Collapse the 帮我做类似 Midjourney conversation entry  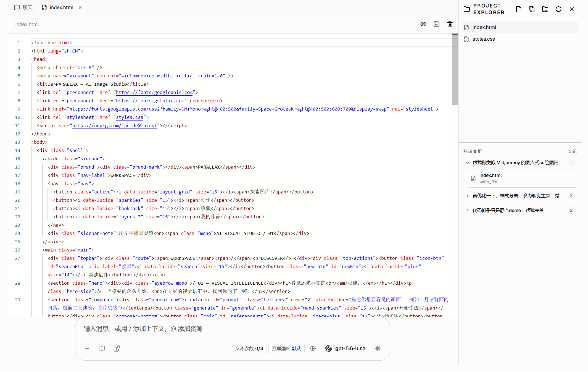click(467, 163)
